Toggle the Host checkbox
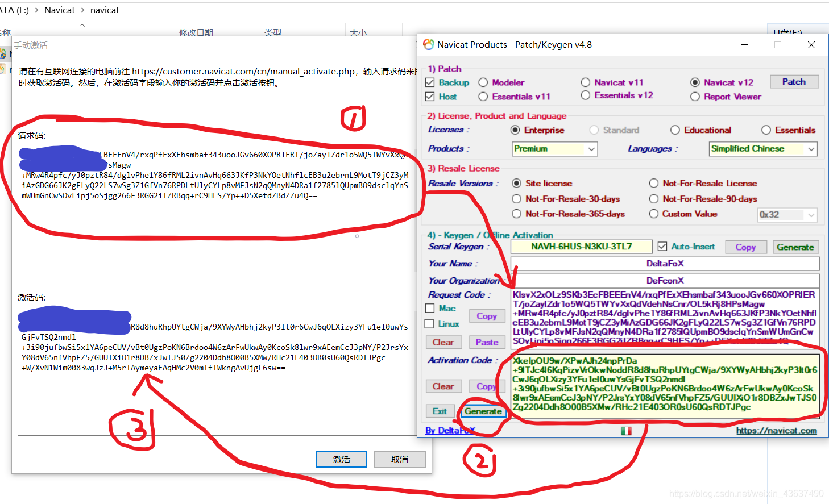This screenshot has height=504, width=829. pos(430,97)
